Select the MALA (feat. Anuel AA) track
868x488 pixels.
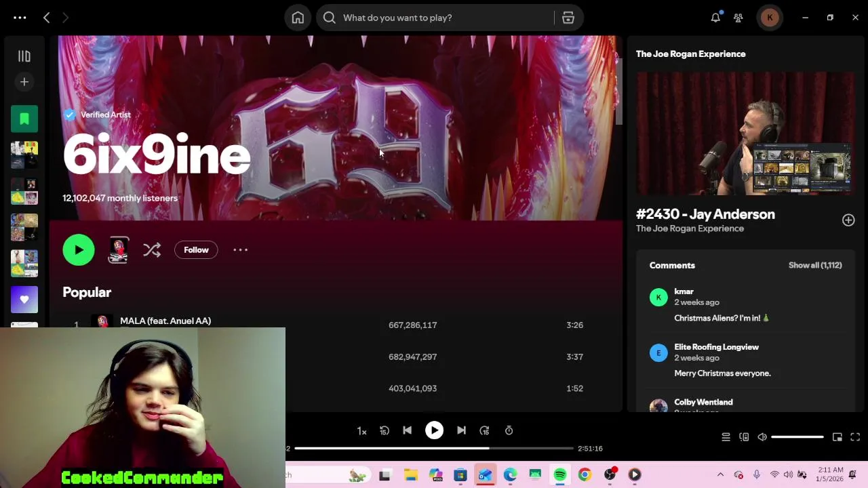click(x=165, y=321)
